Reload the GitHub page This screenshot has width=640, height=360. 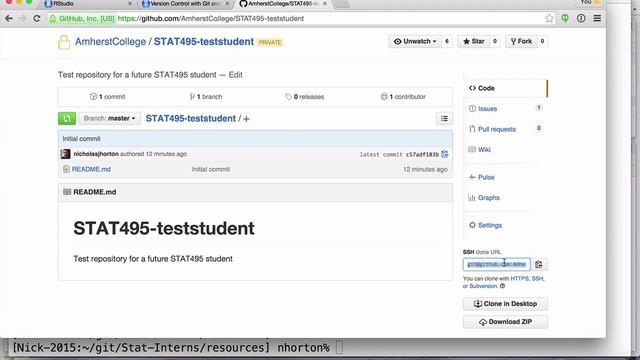click(37, 18)
